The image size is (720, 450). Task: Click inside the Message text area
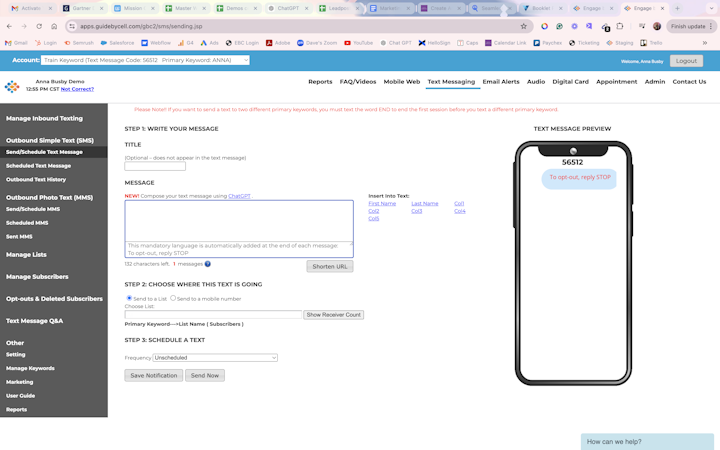point(239,220)
